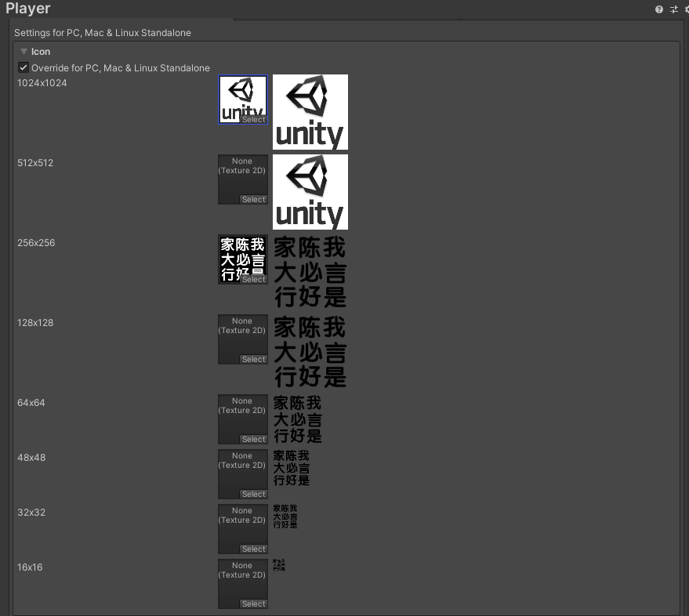Click Select for the 256x256 icon slot
The width and height of the screenshot is (689, 616).
[x=253, y=280]
